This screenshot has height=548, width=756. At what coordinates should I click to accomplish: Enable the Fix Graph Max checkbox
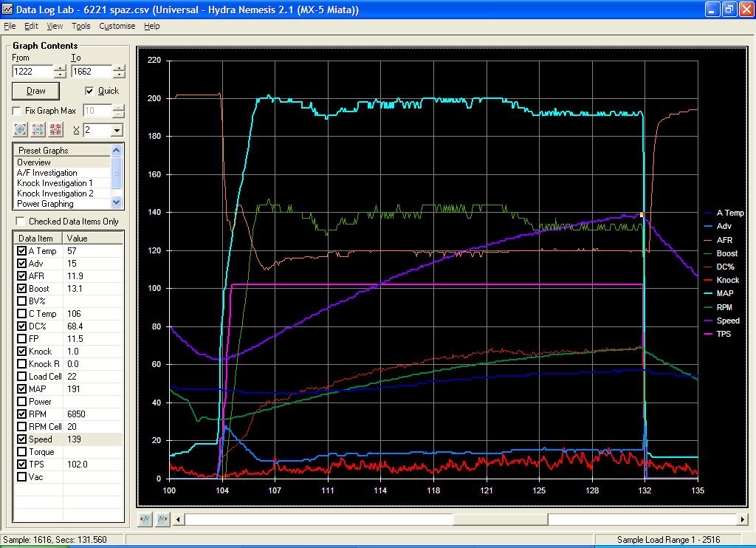(x=17, y=111)
